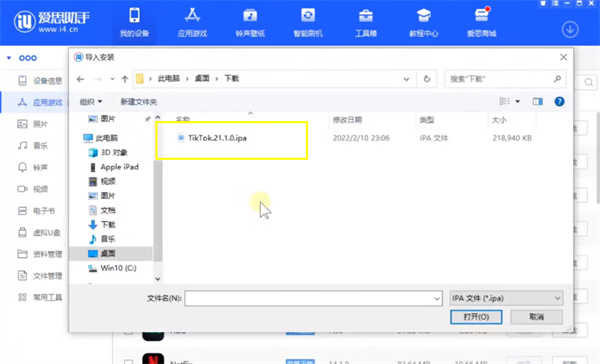Image resolution: width=600 pixels, height=364 pixels.
Task: Click the 文件名(N) input field
Action: 313,298
